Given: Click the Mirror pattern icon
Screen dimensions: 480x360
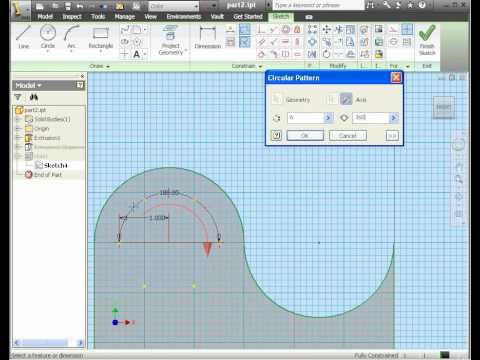Looking at the screenshot, I should (x=312, y=54).
